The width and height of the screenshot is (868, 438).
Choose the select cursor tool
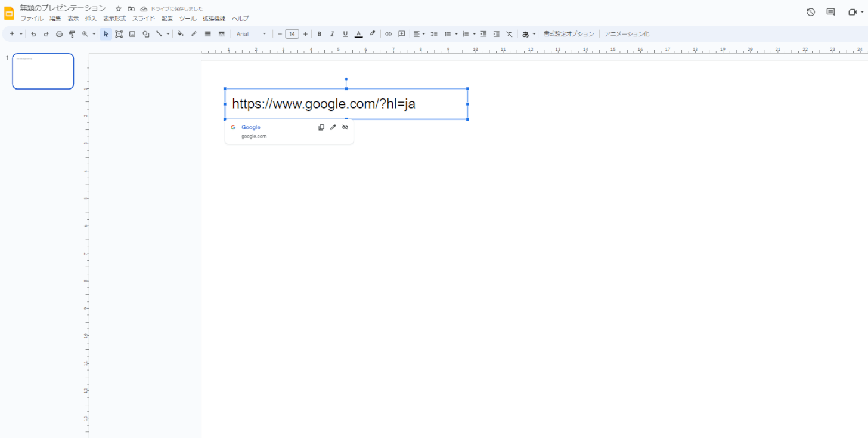pyautogui.click(x=106, y=34)
